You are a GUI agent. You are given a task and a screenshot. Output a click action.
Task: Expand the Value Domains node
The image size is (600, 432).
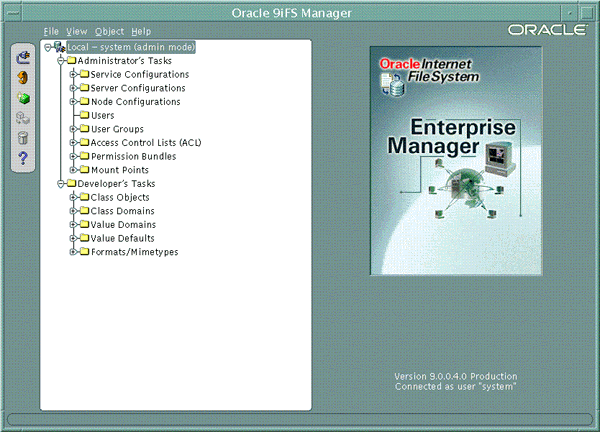[x=73, y=225]
